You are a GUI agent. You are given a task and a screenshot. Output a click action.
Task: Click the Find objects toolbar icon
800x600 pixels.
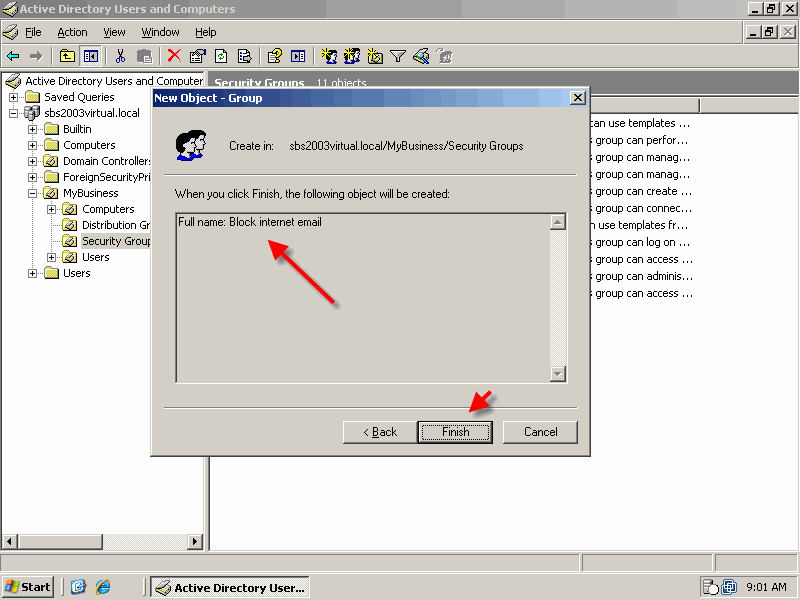coord(421,56)
